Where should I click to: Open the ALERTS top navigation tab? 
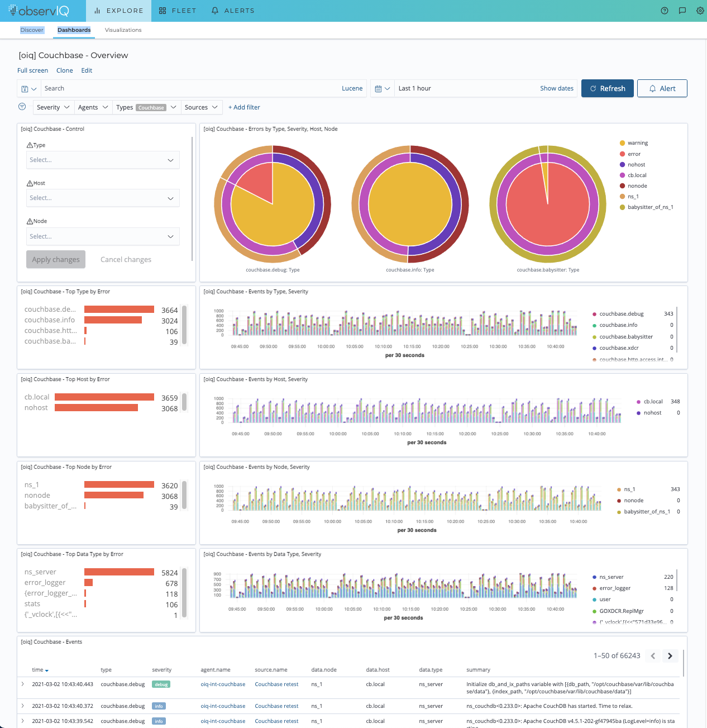point(233,11)
